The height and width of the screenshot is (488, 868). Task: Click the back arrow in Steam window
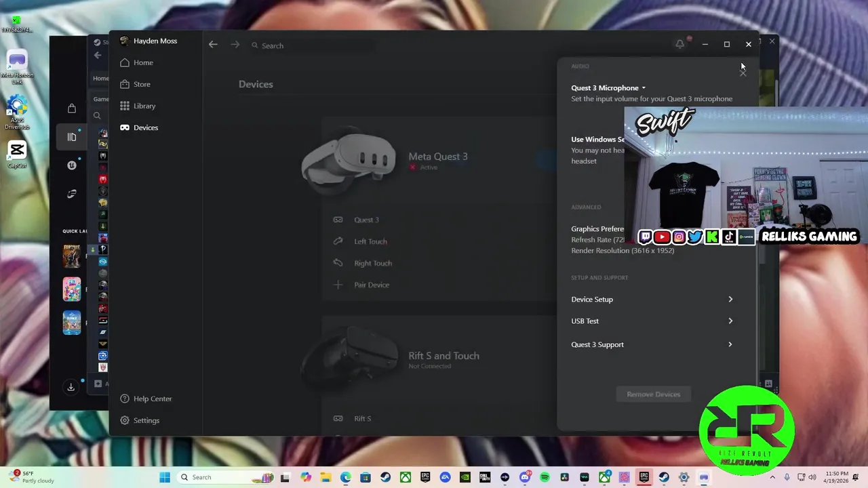(x=98, y=56)
